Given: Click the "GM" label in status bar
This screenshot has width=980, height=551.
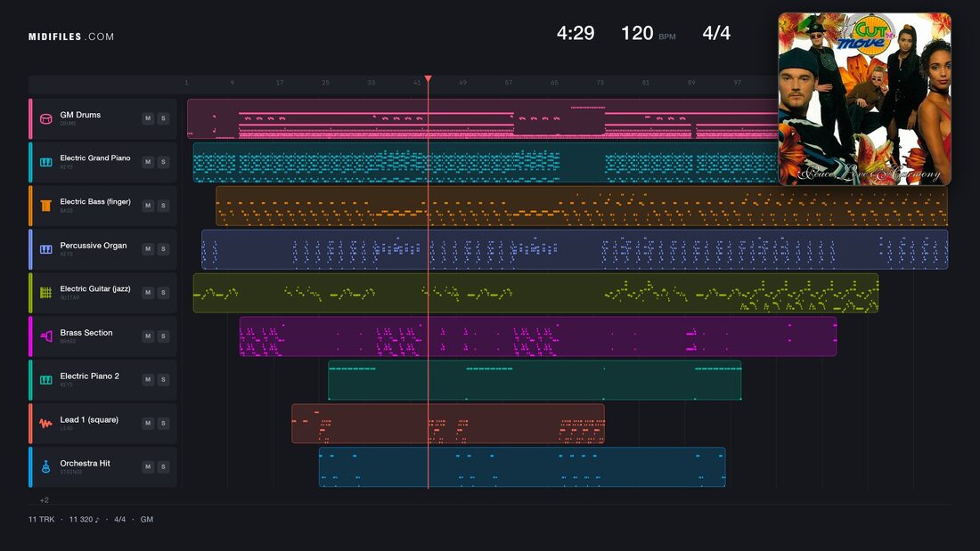Looking at the screenshot, I should click(147, 519).
